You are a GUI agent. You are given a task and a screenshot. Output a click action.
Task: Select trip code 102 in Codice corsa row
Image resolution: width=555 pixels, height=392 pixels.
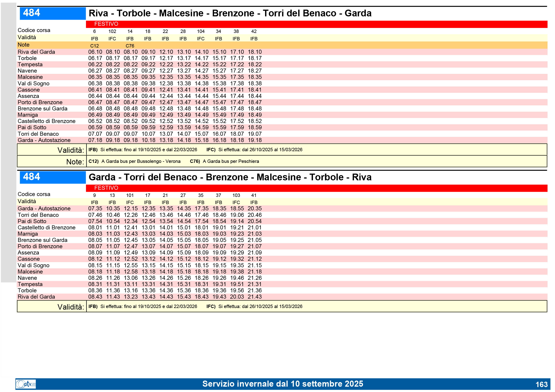[x=112, y=31]
